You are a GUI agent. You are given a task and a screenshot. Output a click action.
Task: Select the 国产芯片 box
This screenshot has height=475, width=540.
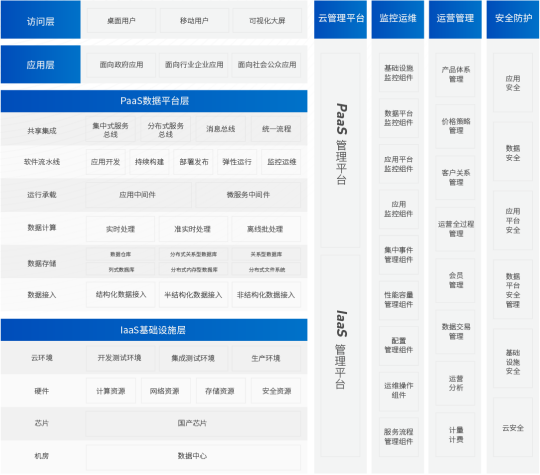[x=193, y=423]
